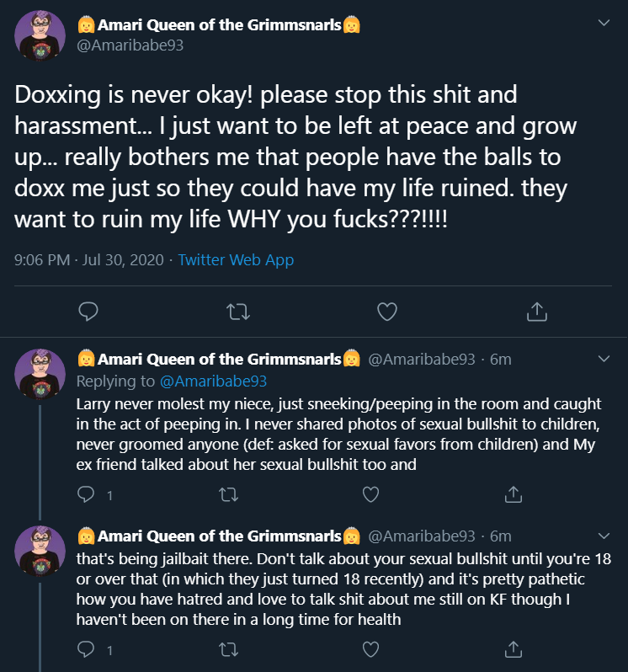Screen dimensions: 628x672
Task: Reply to the tweet starting 'that's being jailbait'
Action: [x=86, y=650]
